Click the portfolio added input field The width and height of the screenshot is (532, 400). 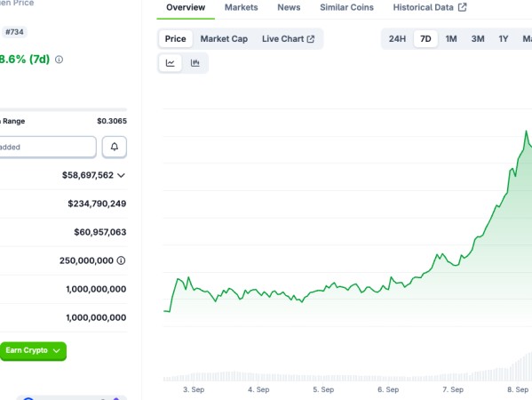click(x=48, y=147)
